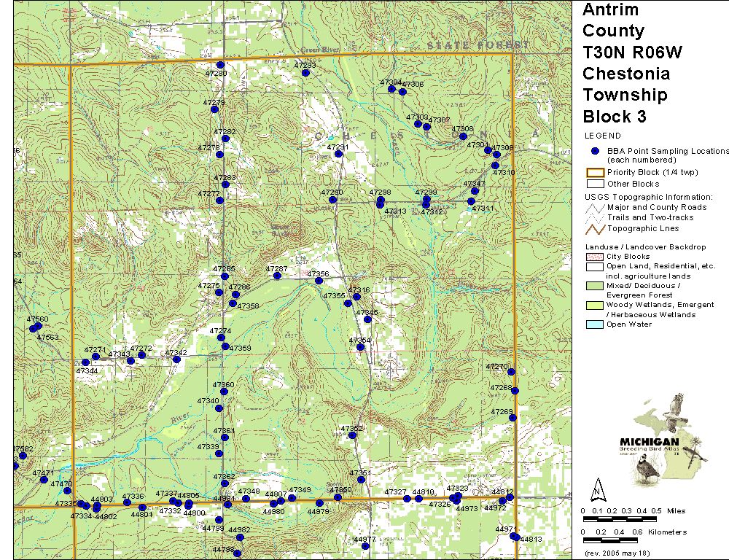Click the Open Water legend swatch
729x560 pixels.
point(594,324)
